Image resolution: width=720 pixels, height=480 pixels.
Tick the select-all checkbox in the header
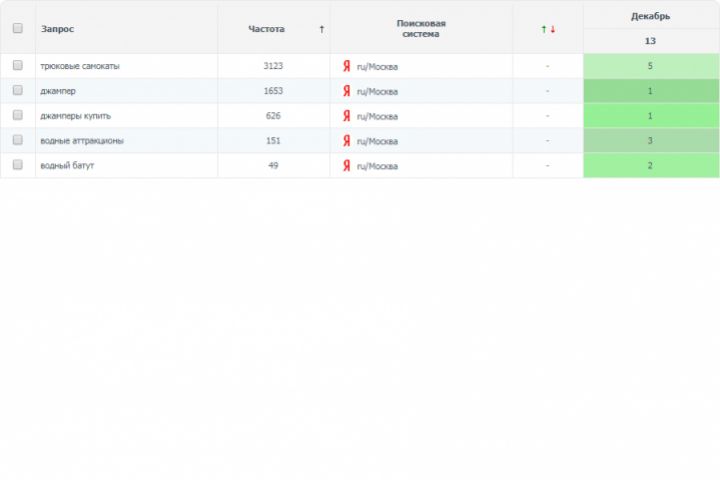tap(17, 28)
